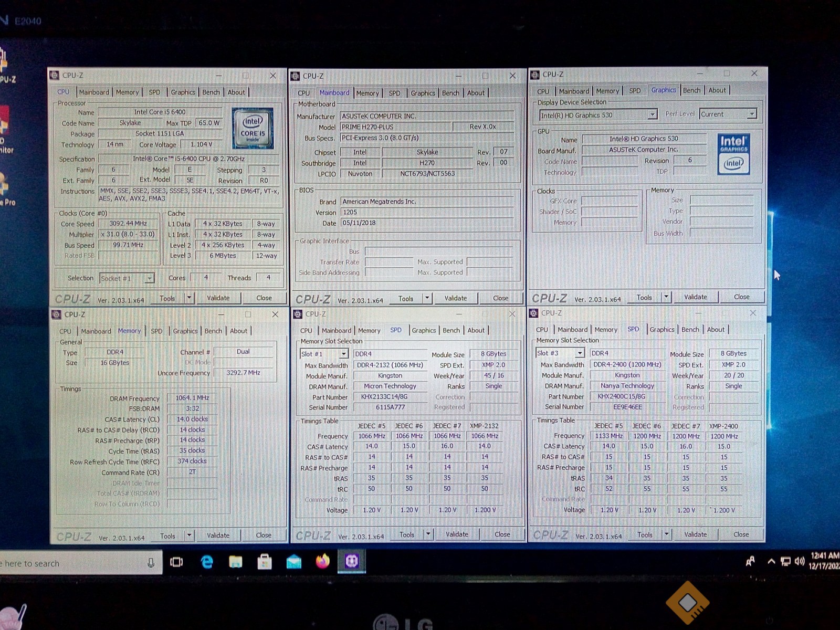
Task: Click Close button in Slot #1 SPD window
Action: pos(502,534)
